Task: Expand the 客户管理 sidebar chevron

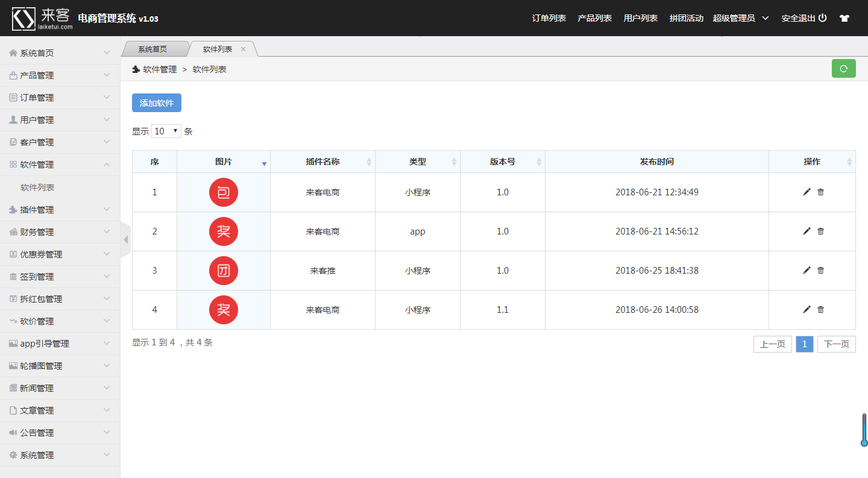Action: pos(107,142)
